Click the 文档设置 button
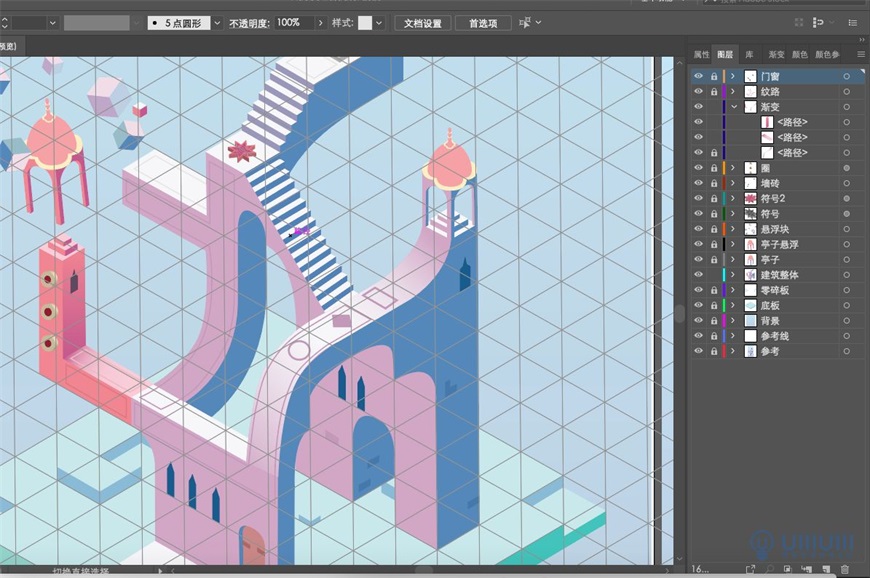870x578 pixels. (x=424, y=22)
